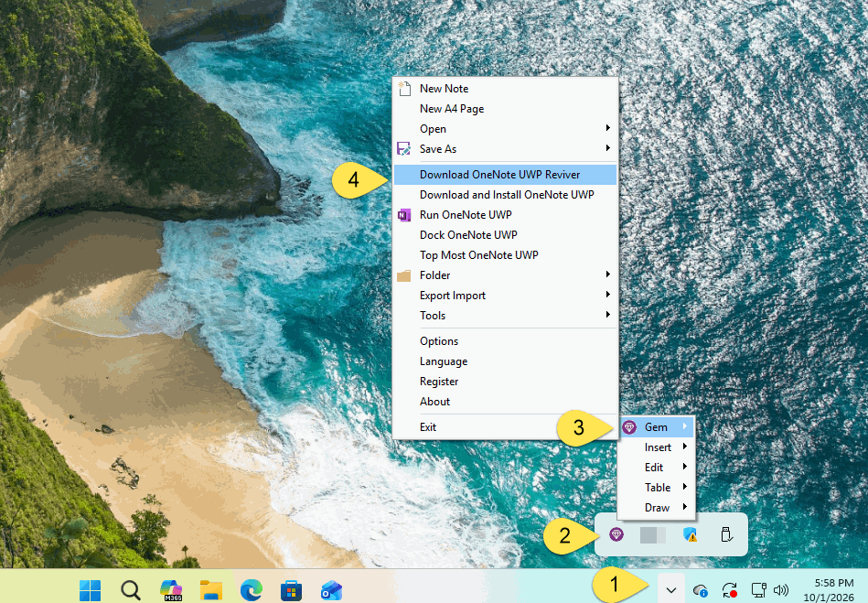
Task: Open the Open menu entry
Action: [x=505, y=129]
